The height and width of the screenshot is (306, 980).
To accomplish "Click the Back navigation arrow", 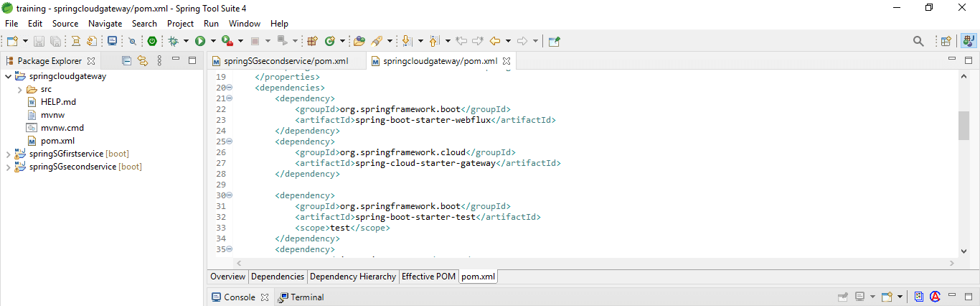I will [x=495, y=41].
